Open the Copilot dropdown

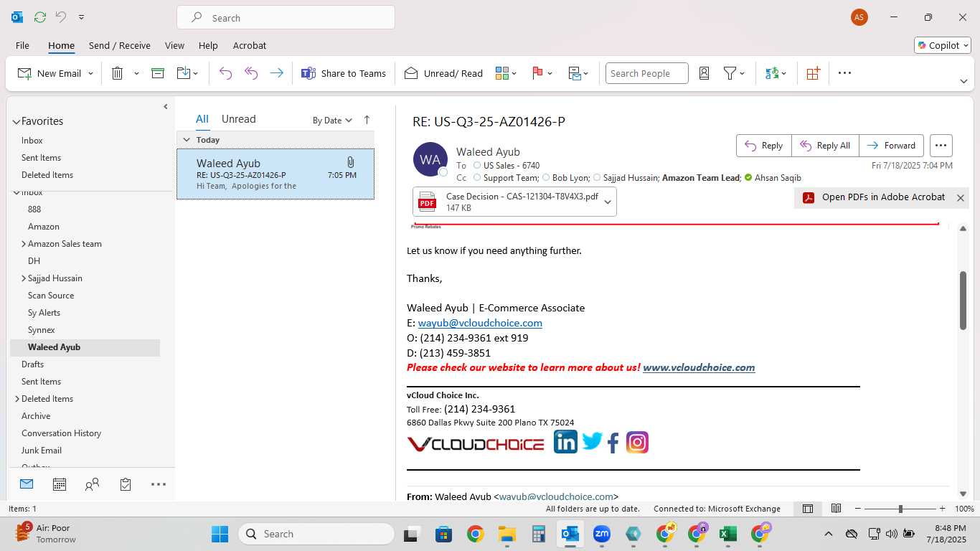943,45
